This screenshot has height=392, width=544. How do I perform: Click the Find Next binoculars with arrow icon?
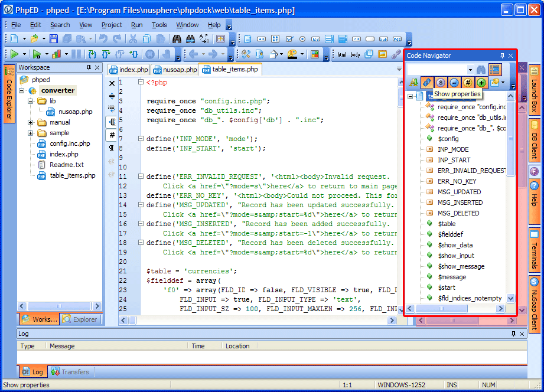click(x=190, y=39)
